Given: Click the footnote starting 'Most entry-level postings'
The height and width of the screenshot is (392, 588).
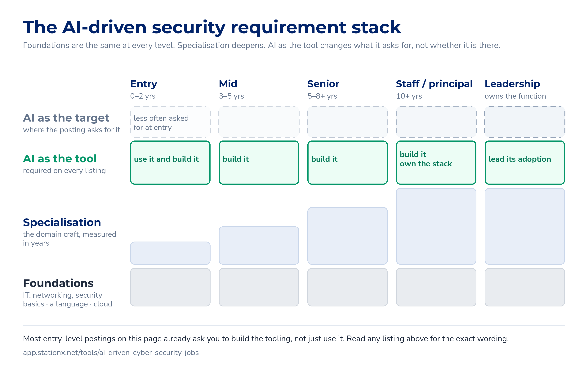Looking at the screenshot, I should [x=266, y=338].
